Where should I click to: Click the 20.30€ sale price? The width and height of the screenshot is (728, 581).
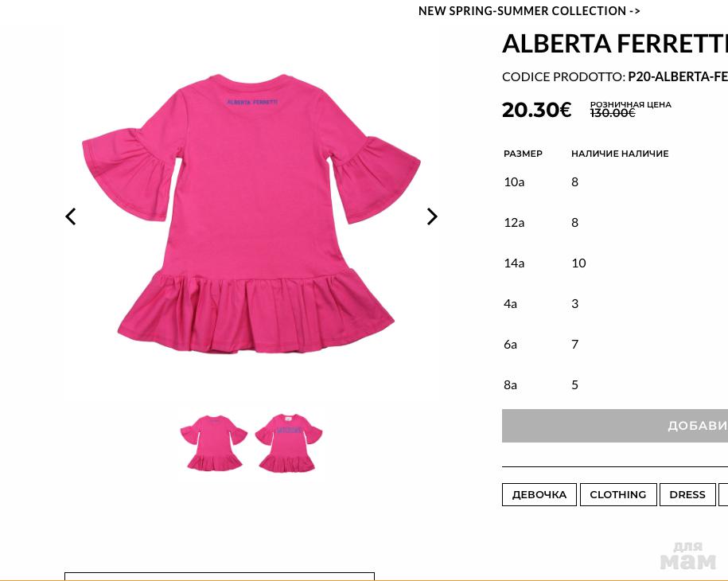click(536, 110)
